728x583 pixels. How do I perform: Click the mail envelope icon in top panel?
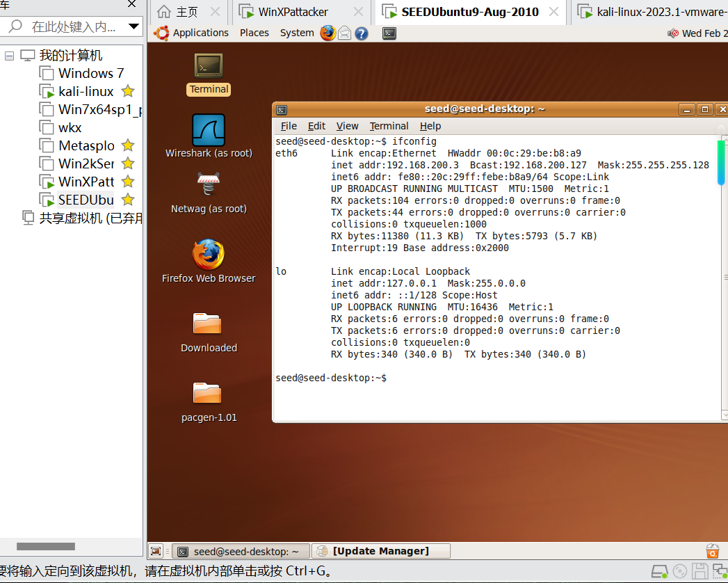(x=344, y=33)
